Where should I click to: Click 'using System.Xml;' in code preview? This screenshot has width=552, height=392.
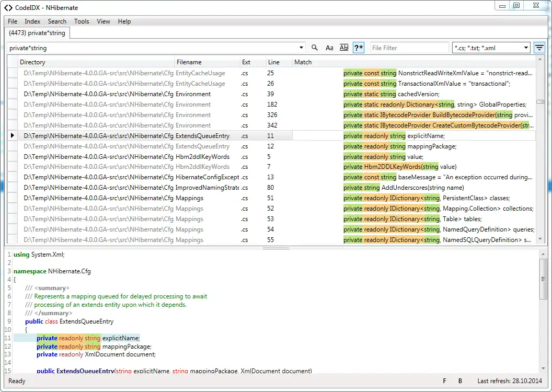[39, 255]
